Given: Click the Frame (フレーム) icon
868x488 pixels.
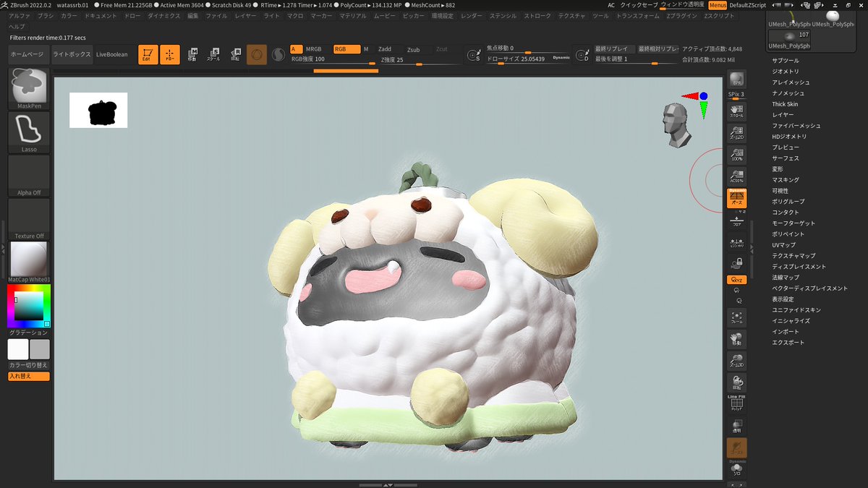Looking at the screenshot, I should coord(736,318).
